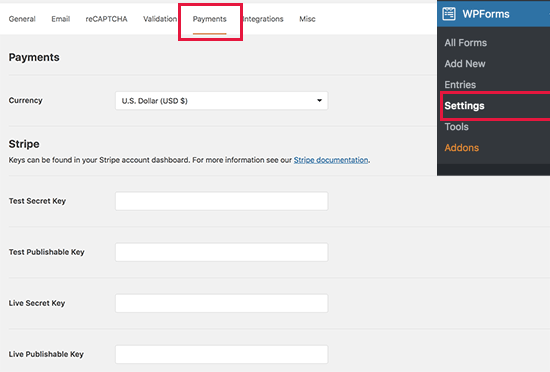
Task: Focus the Live Publishable Key field
Action: tap(222, 354)
